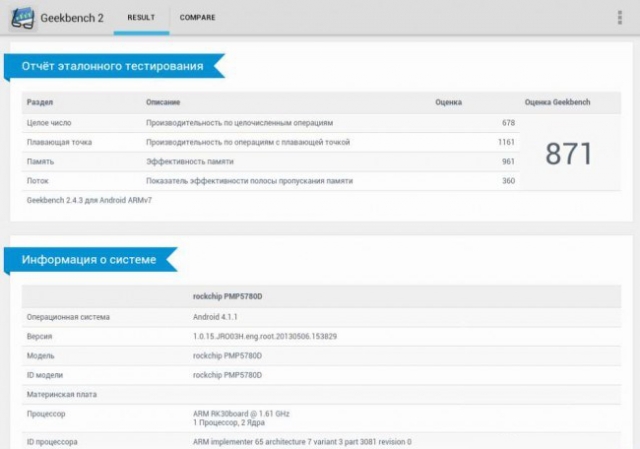Select the 'Отчёт эталонного тестирования' section header
The height and width of the screenshot is (449, 640).
pyautogui.click(x=112, y=66)
